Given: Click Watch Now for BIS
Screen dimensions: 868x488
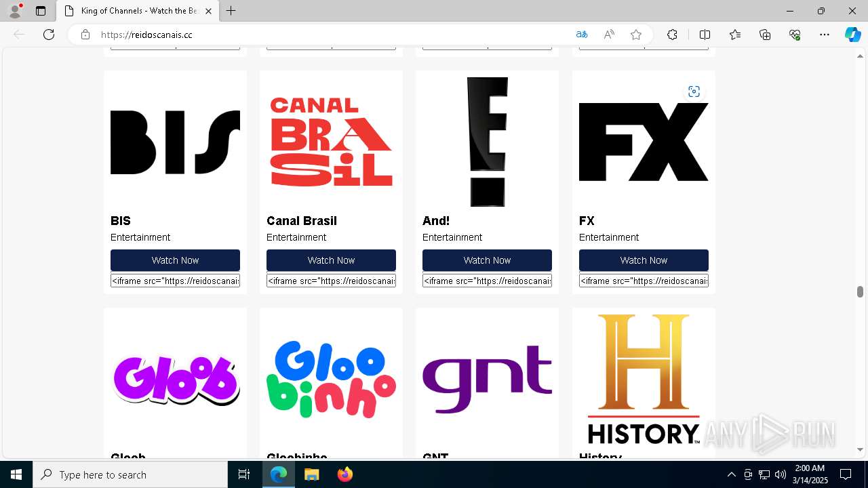Looking at the screenshot, I should click(x=175, y=260).
